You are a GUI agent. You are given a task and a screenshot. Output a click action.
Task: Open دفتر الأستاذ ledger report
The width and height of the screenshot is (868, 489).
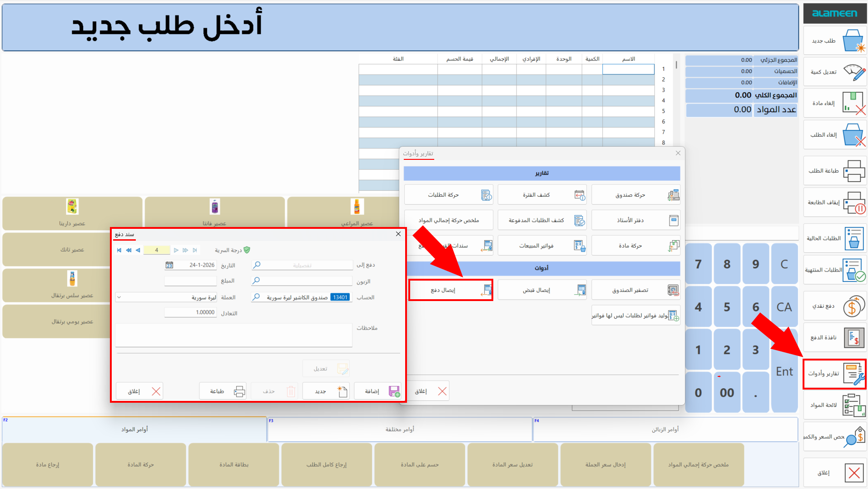[635, 221]
